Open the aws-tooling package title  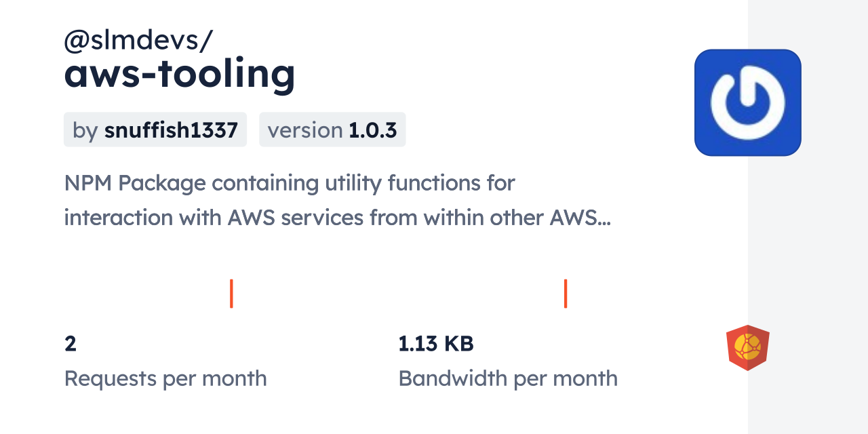pos(180,73)
